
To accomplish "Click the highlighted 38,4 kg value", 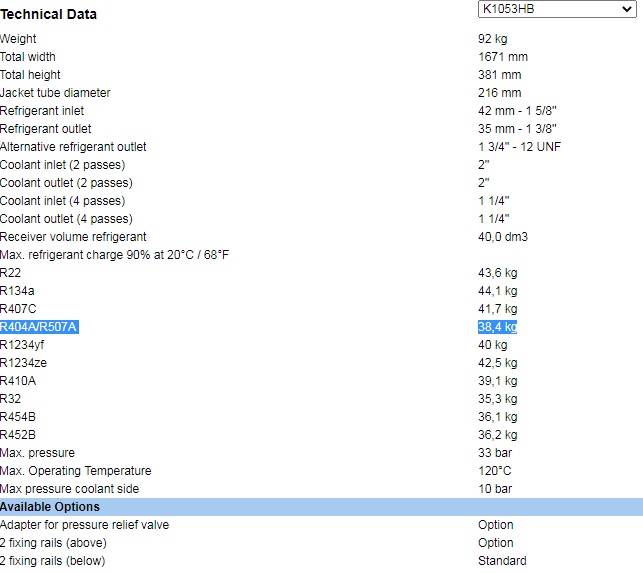I will tap(497, 327).
